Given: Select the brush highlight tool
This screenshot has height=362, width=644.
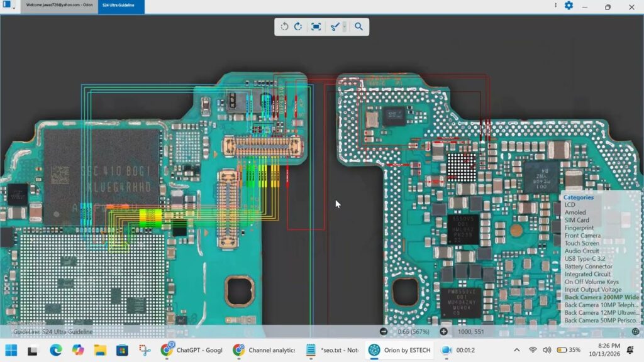Looking at the screenshot, I should [x=335, y=26].
